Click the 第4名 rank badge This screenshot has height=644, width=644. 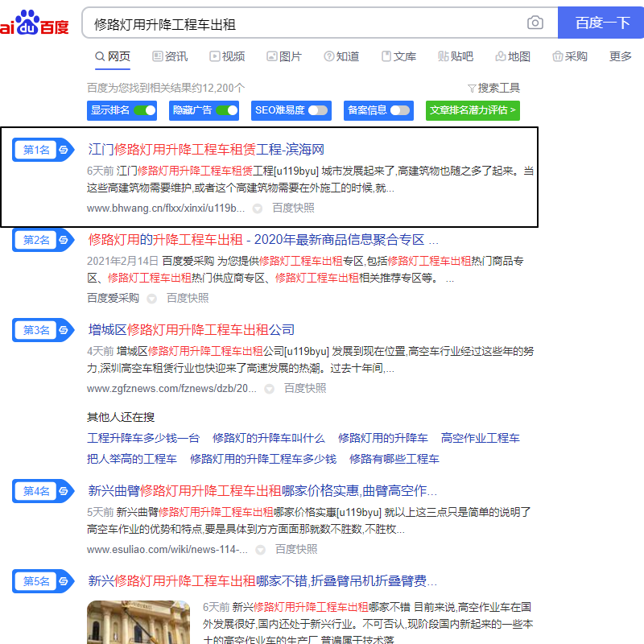tap(43, 491)
